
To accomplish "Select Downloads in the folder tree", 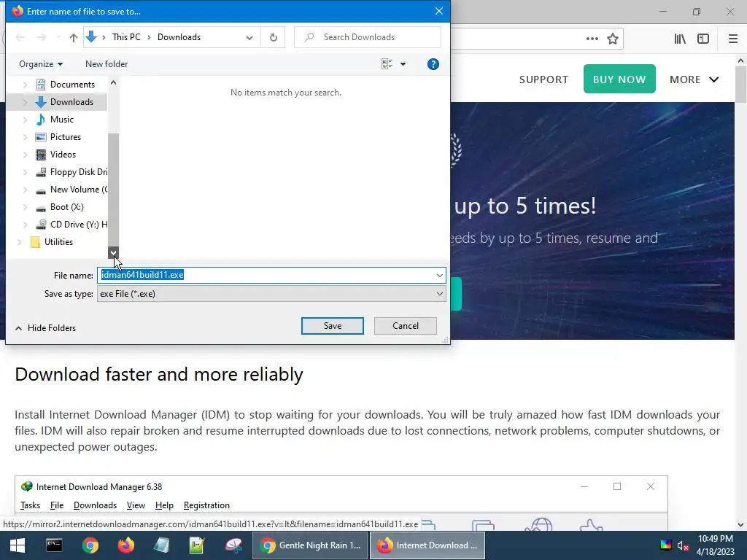I will [71, 102].
